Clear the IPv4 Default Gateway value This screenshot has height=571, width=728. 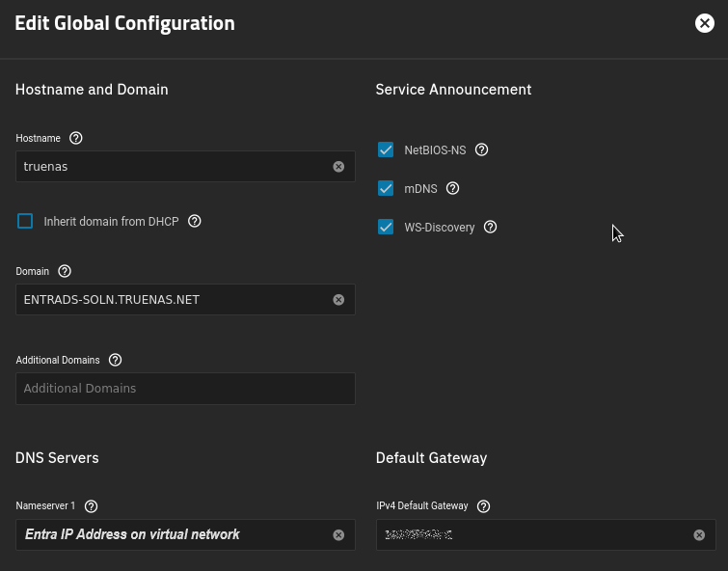tap(699, 535)
